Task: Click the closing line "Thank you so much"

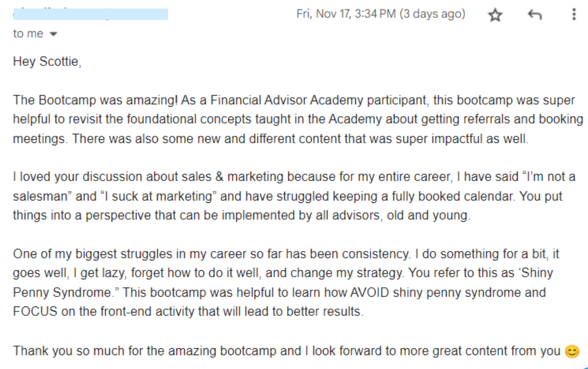Action: point(62,351)
